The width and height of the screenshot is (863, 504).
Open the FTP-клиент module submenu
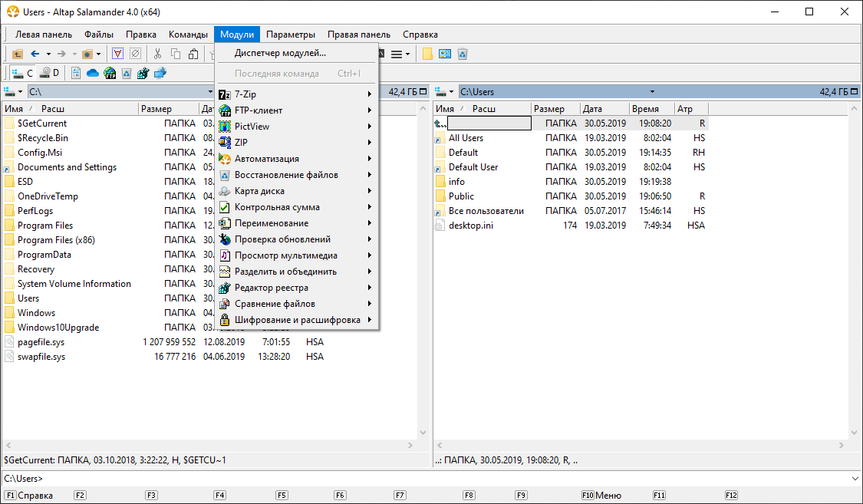(297, 110)
